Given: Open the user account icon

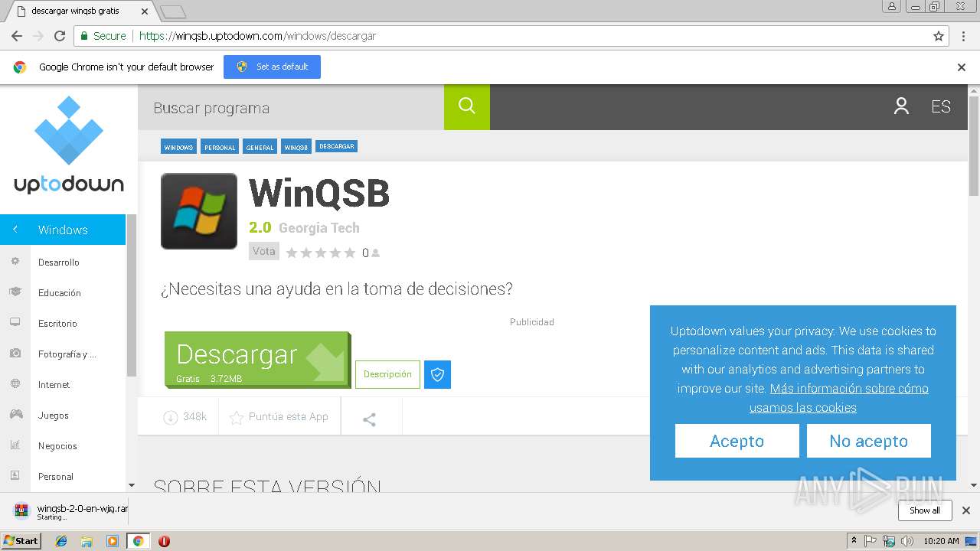Looking at the screenshot, I should (x=901, y=106).
